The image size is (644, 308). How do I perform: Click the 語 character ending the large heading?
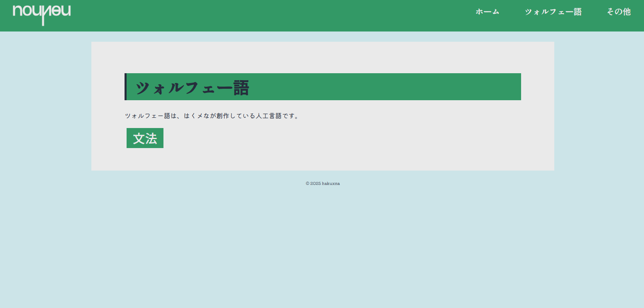coord(241,88)
